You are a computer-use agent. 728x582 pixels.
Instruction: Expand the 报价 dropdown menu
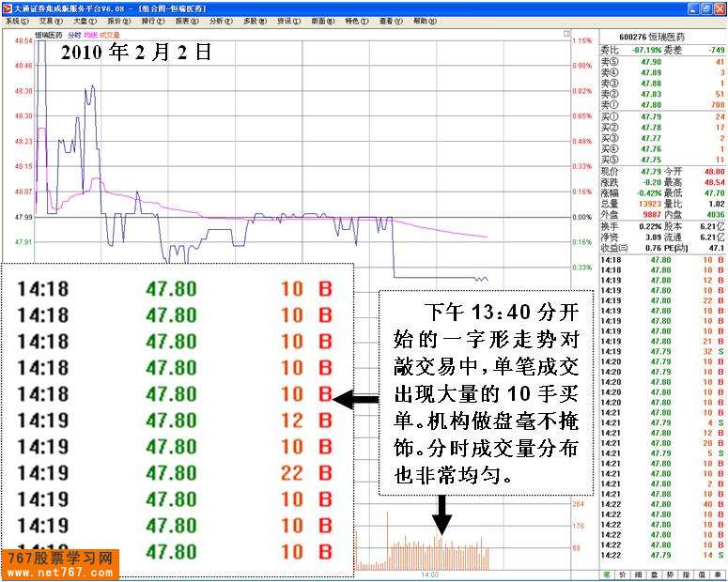tap(117, 20)
